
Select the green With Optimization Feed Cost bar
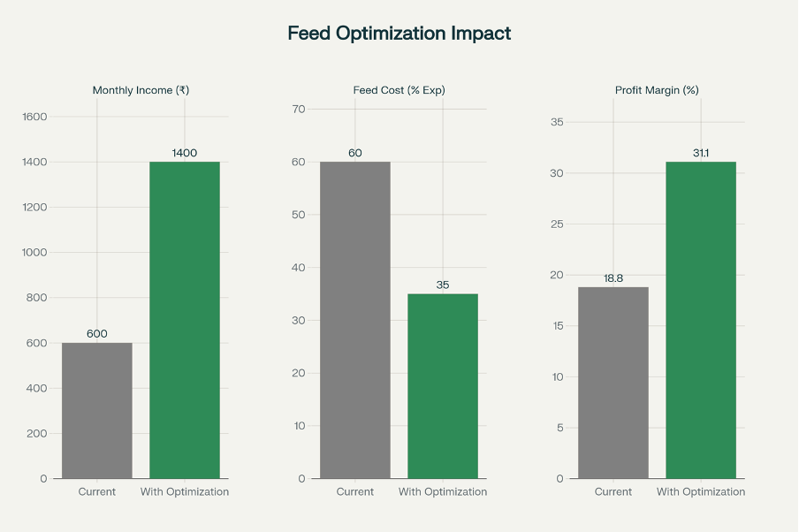tap(443, 386)
